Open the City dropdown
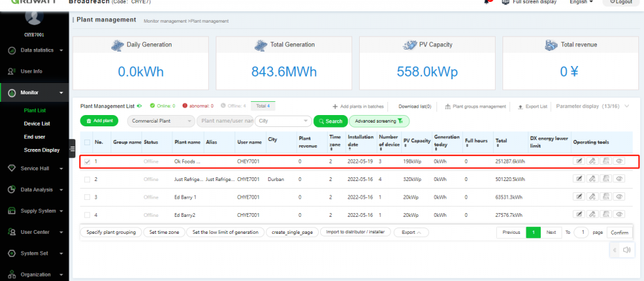The width and height of the screenshot is (644, 281). (x=284, y=121)
